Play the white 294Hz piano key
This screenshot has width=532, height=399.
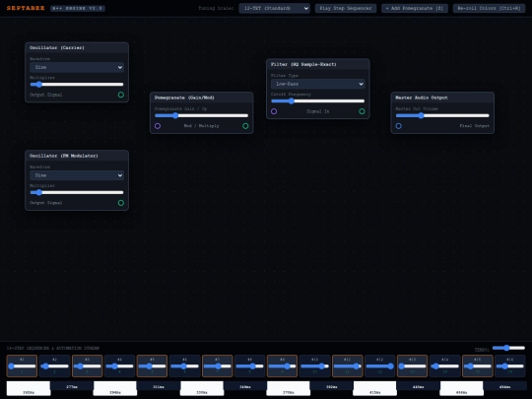(115, 388)
